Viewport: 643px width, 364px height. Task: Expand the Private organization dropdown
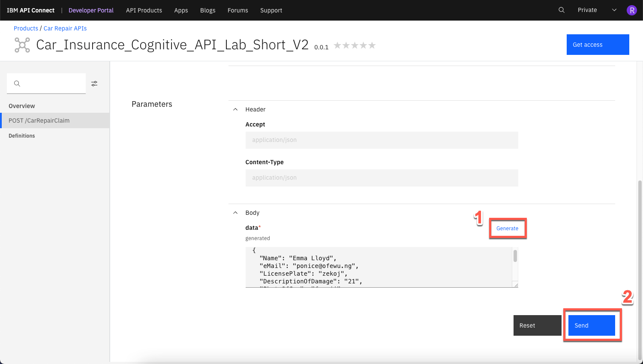pos(614,10)
